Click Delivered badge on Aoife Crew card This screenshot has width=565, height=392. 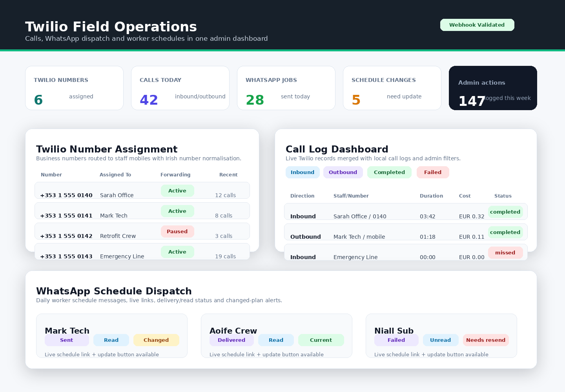[x=231, y=340]
